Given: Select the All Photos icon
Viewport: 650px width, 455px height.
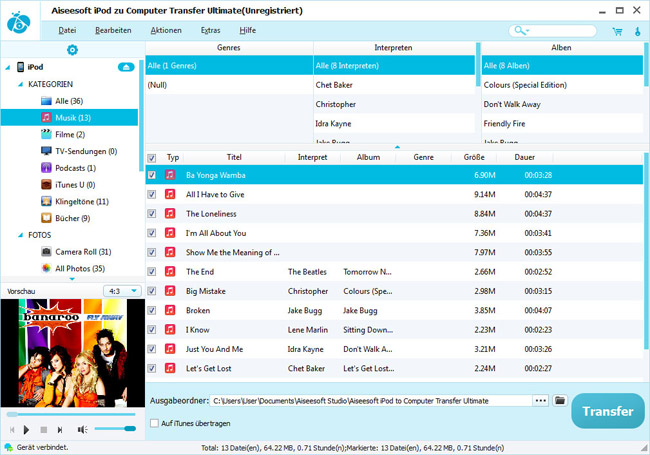Looking at the screenshot, I should [x=46, y=268].
